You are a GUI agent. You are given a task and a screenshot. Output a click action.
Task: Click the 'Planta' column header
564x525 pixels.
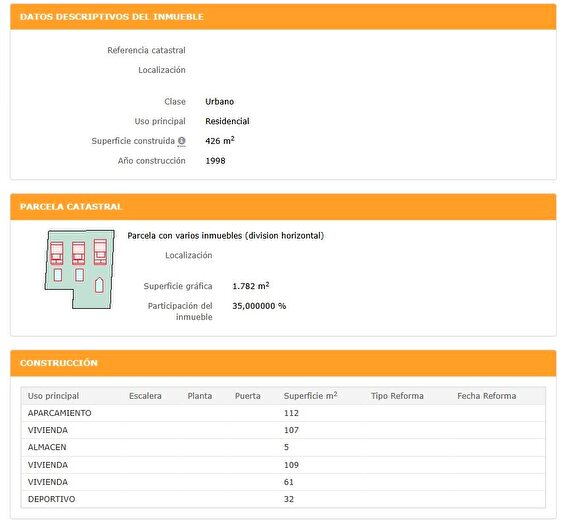tap(200, 396)
